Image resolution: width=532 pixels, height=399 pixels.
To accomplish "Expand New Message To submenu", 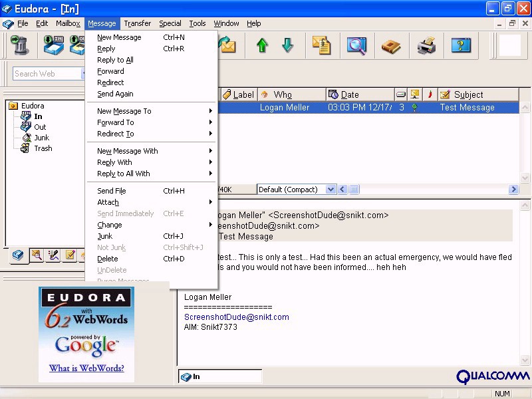I will click(152, 111).
